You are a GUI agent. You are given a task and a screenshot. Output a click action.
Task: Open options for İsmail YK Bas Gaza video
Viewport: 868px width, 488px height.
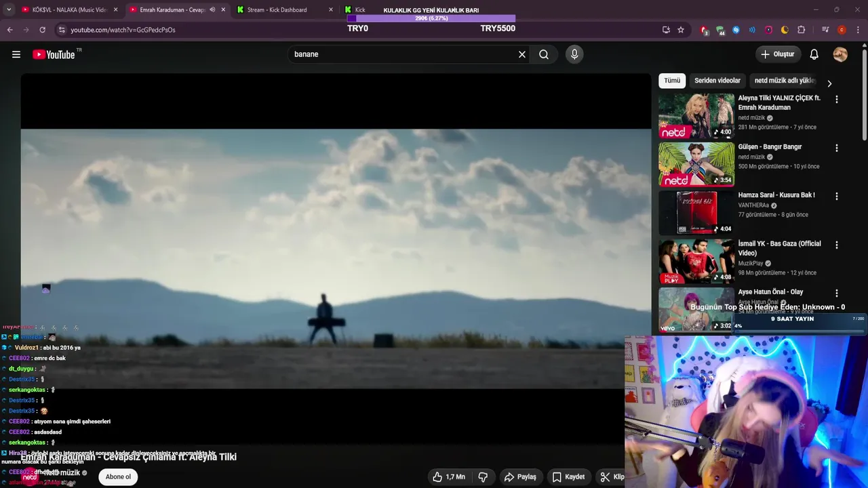click(837, 245)
